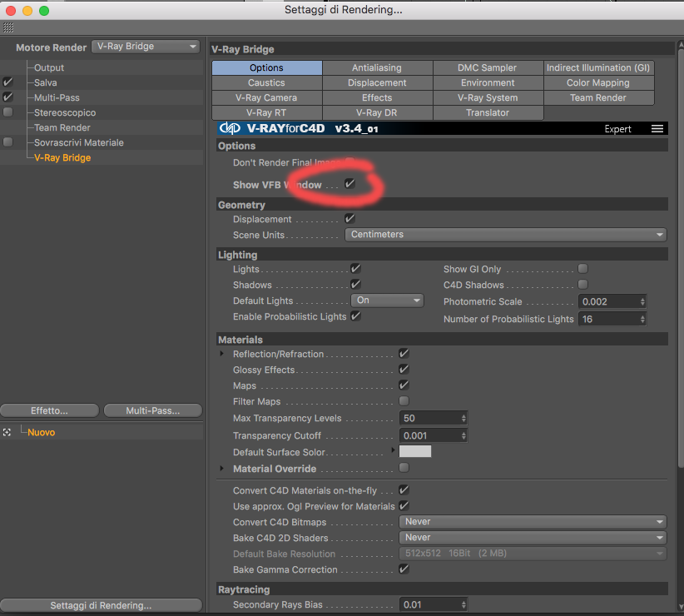Enable the Material Override checkbox
The height and width of the screenshot is (616, 684).
tap(404, 468)
